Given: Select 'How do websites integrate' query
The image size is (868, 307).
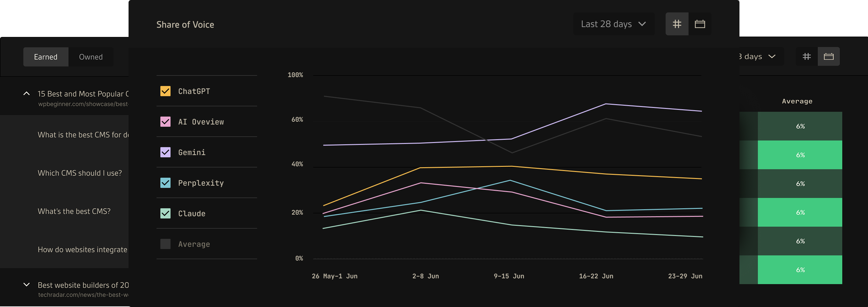Looking at the screenshot, I should 82,249.
